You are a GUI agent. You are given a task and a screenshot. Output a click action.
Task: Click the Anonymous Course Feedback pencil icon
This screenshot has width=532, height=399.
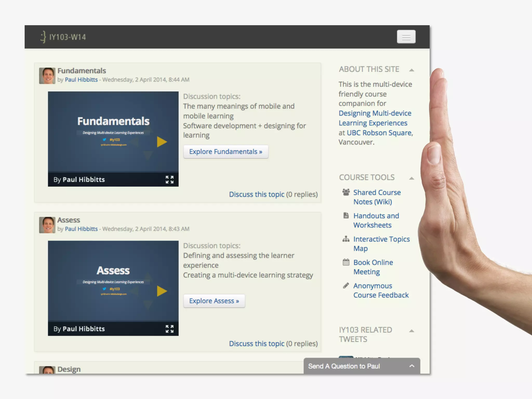point(346,285)
